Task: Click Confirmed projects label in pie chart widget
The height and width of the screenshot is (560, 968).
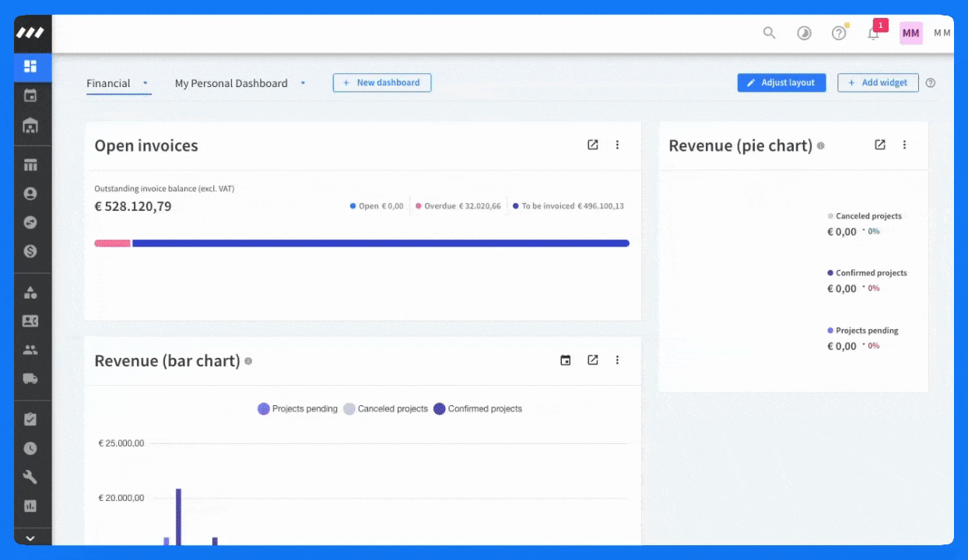Action: pyautogui.click(x=872, y=273)
